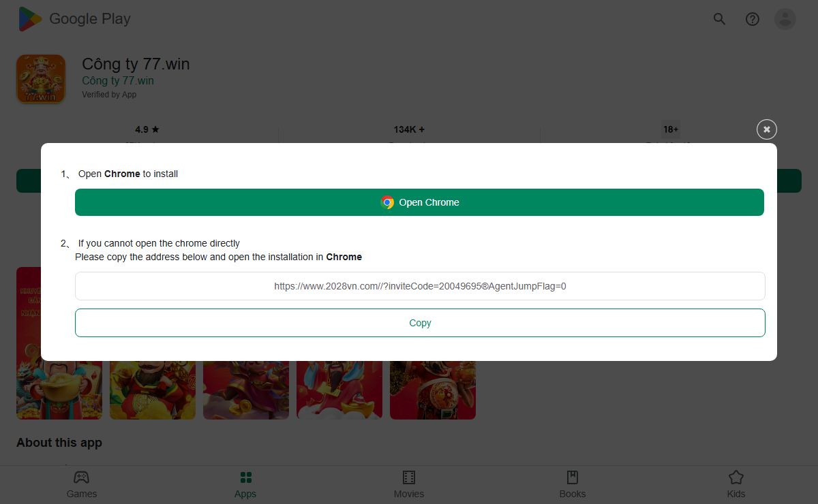Click the 134K+ downloads count

coord(409,129)
